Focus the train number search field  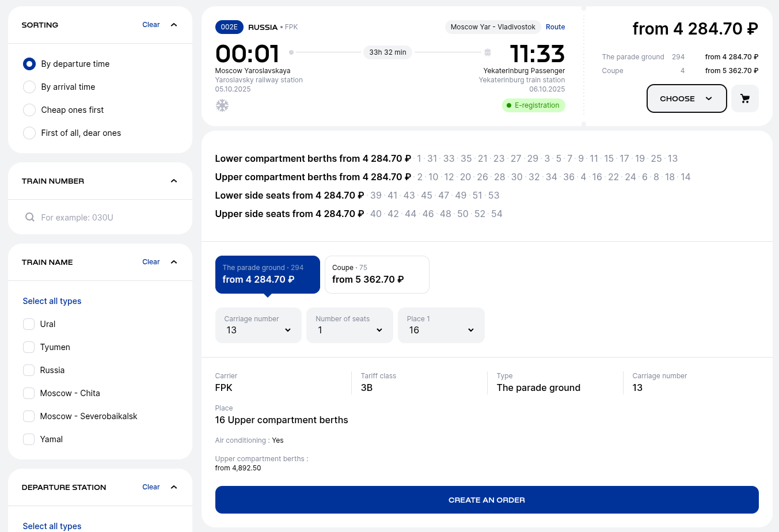pos(109,218)
